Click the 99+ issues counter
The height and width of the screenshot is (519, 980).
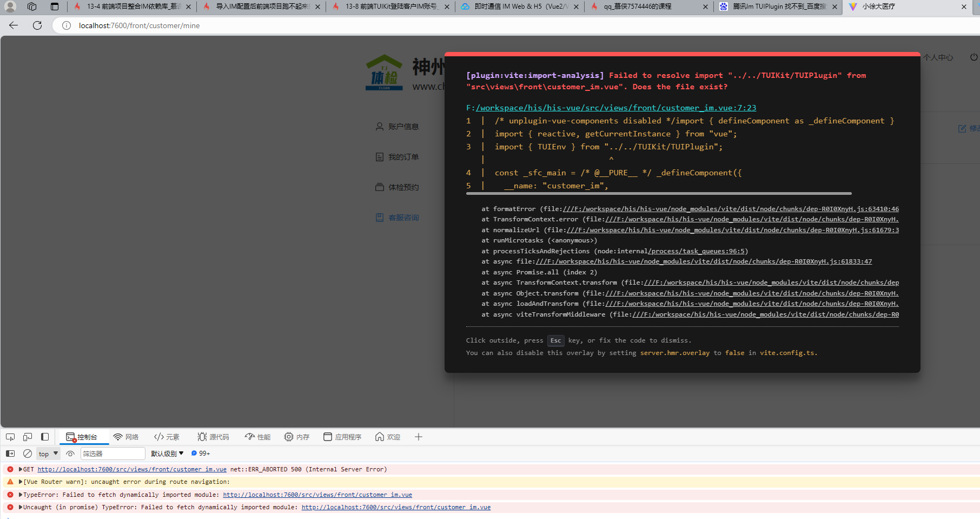click(x=201, y=454)
